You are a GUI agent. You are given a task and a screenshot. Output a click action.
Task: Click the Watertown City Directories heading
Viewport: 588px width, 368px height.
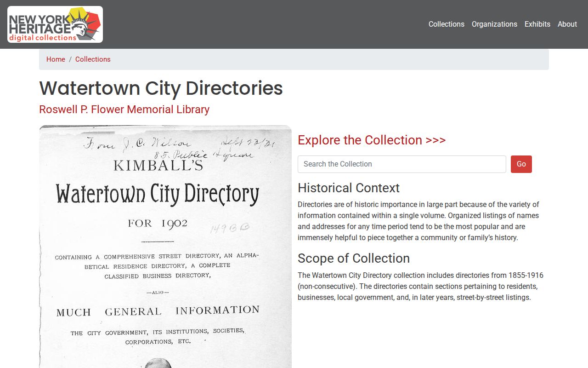[x=161, y=88]
